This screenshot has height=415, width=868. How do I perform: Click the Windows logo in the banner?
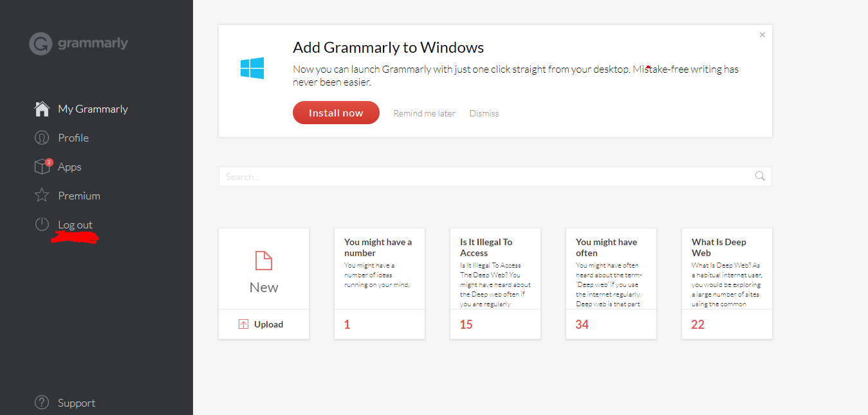pos(252,68)
